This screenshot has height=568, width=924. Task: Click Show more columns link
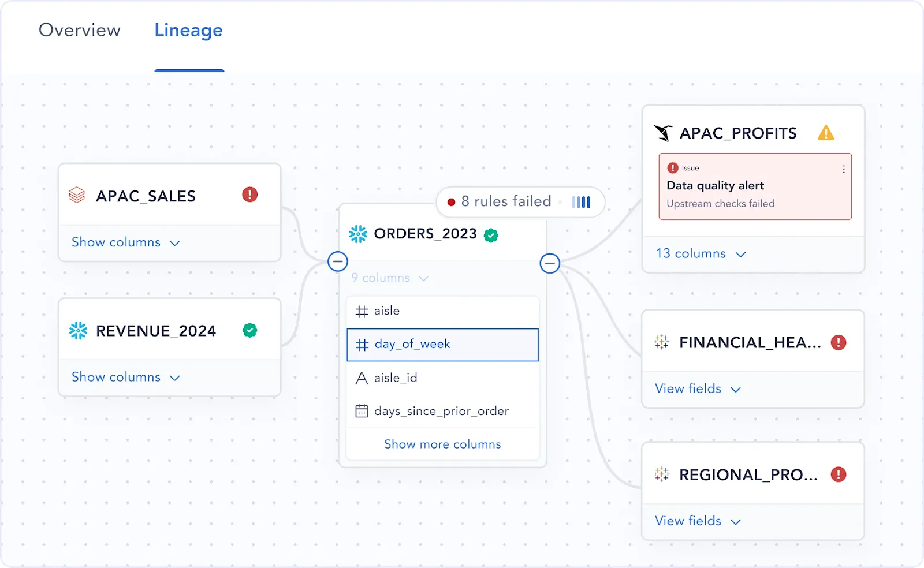tap(442, 444)
